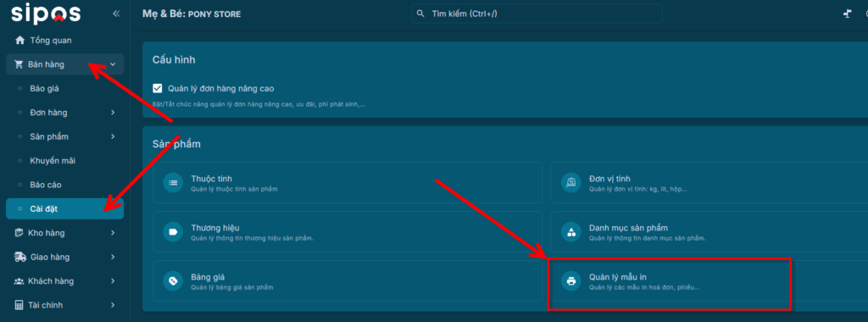Click text Quản lý bảng giá sản phẩm
868x322 pixels.
[x=232, y=288]
